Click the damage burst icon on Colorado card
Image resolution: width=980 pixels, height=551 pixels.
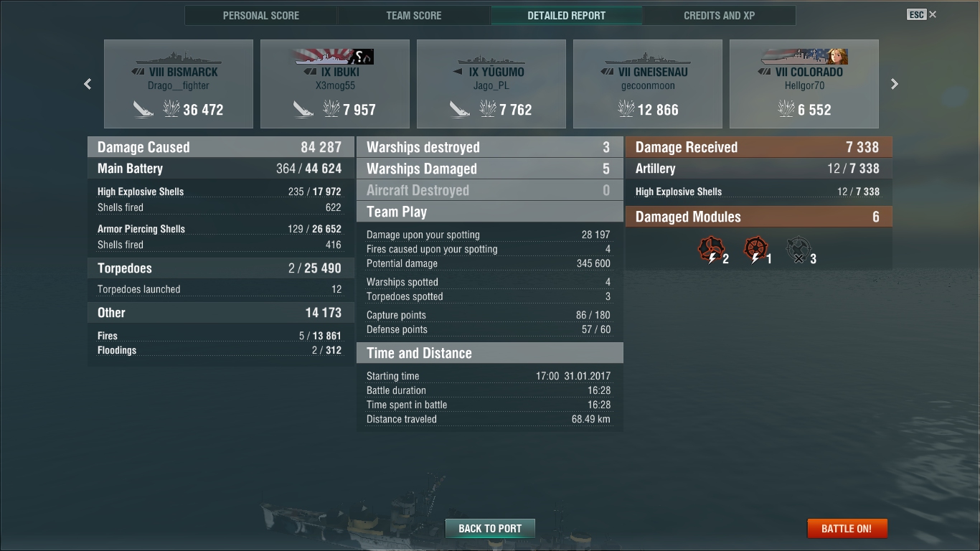coord(786,110)
